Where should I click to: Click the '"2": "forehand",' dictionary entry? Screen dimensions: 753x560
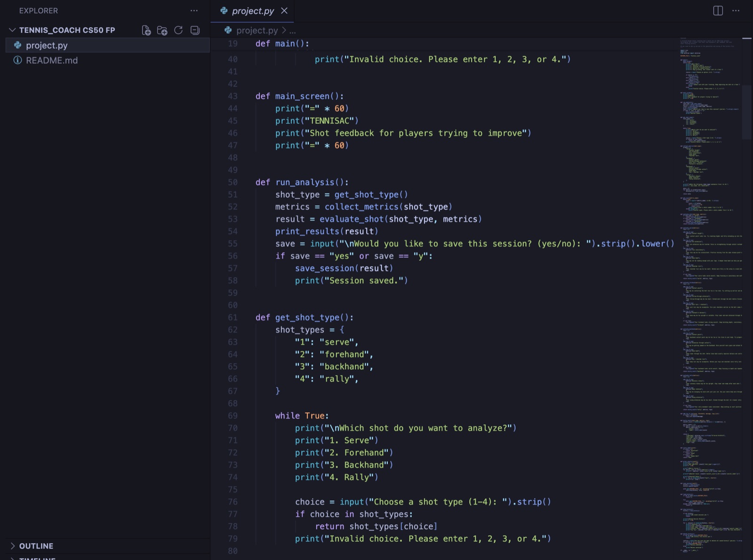point(334,354)
